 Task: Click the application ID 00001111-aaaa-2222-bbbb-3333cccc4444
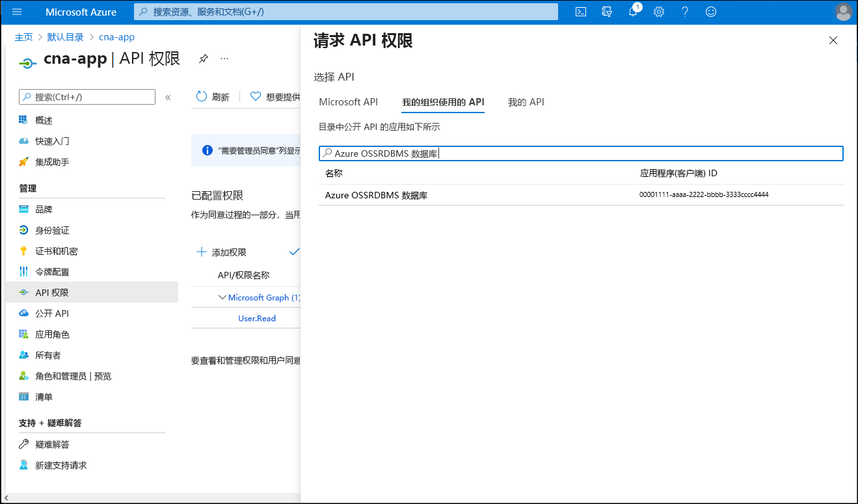point(704,194)
